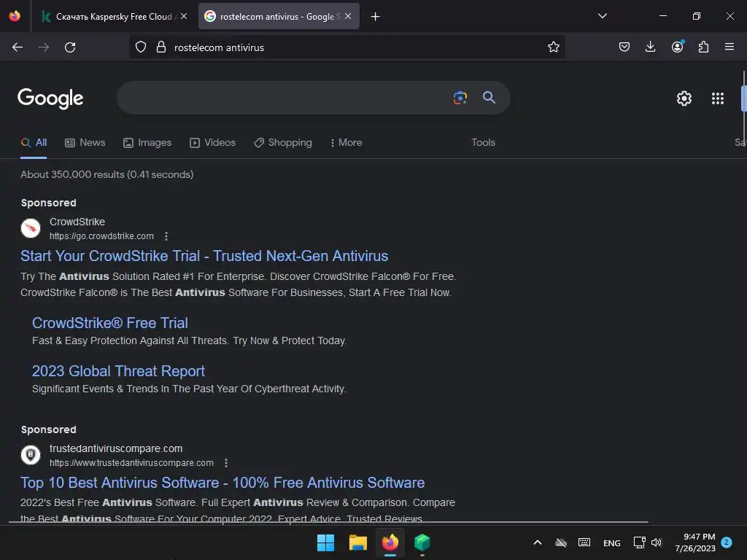
Task: Click https://www.trustedantiviruscompare.com URL text
Action: pos(131,463)
